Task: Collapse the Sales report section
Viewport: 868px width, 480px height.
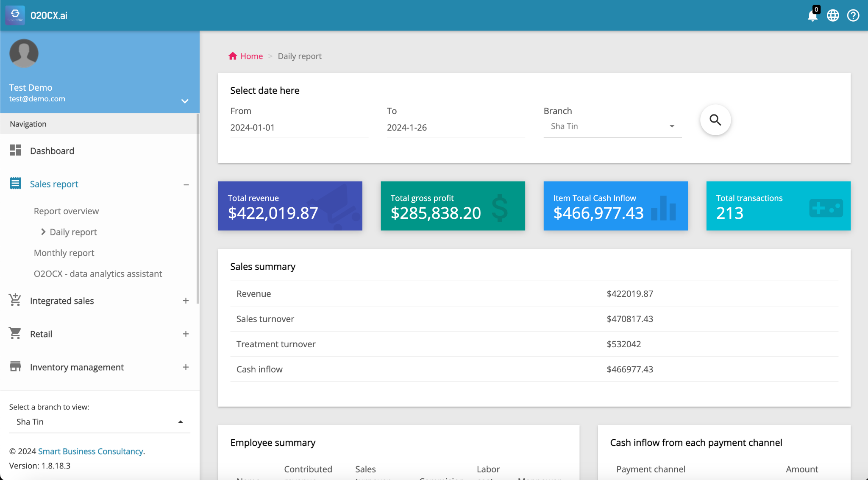Action: click(x=186, y=184)
